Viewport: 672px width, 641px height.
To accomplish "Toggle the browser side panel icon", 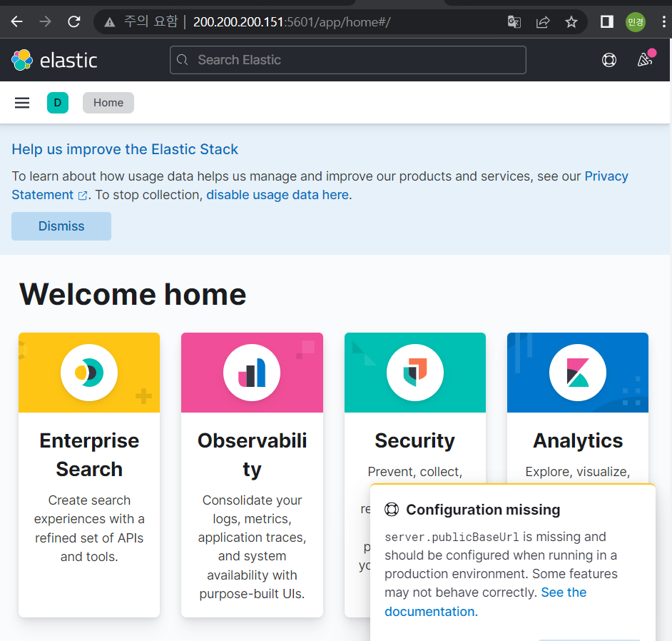I will coord(607,21).
